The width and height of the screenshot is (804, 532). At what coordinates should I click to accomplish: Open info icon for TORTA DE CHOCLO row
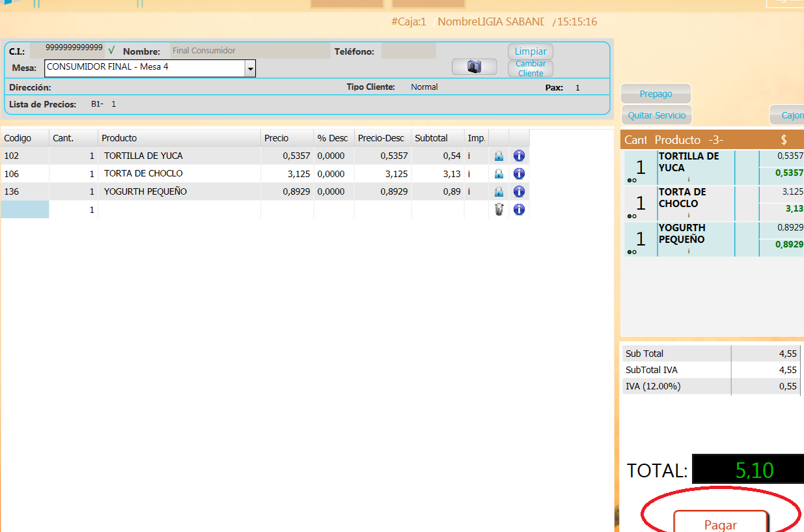(519, 173)
